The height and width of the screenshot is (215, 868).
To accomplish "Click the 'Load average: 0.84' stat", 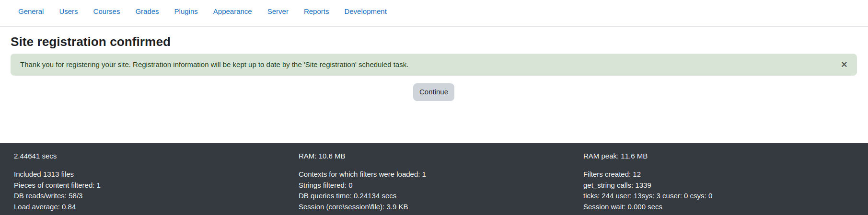I will tap(45, 207).
